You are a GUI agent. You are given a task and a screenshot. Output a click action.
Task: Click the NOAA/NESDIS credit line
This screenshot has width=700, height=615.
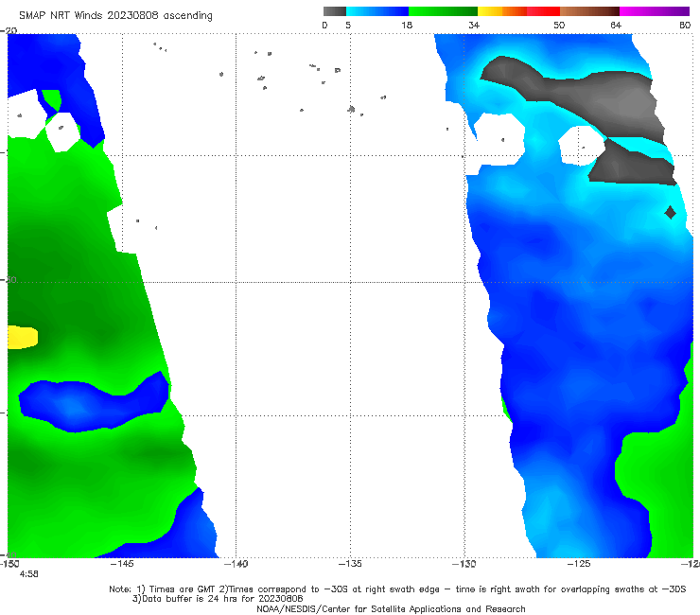[x=391, y=608]
